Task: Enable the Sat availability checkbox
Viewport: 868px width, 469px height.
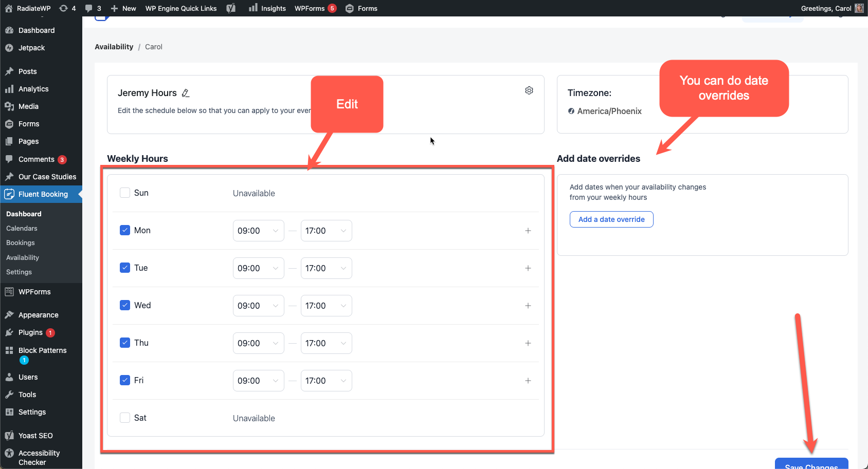Action: [x=125, y=418]
